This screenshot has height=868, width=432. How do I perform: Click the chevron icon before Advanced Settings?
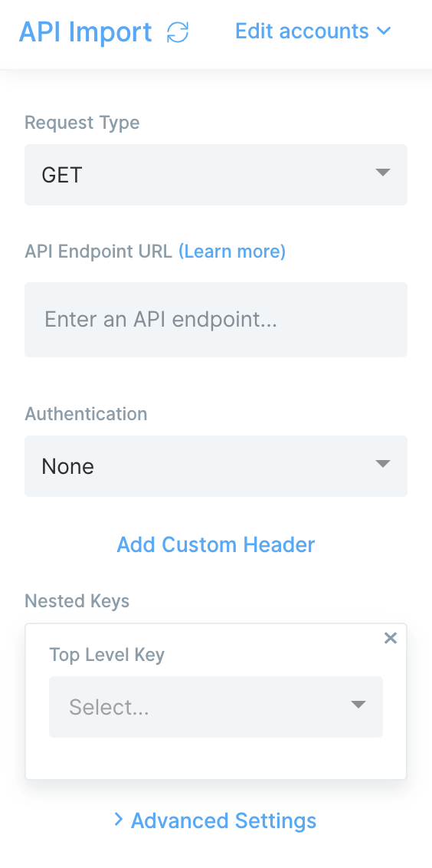118,819
